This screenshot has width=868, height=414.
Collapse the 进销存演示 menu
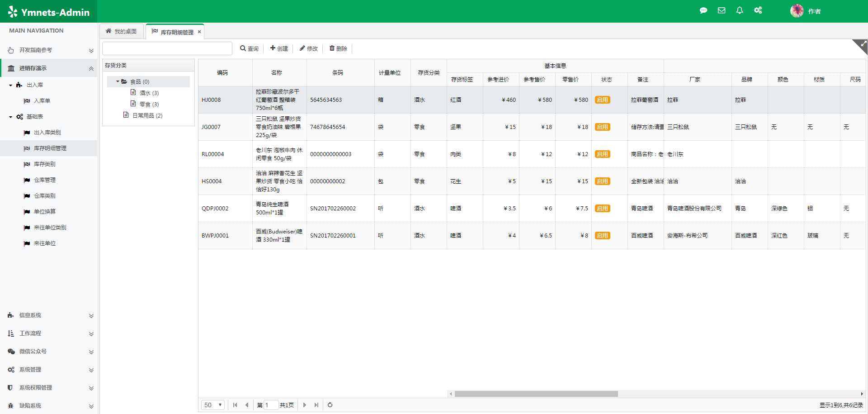(48, 68)
